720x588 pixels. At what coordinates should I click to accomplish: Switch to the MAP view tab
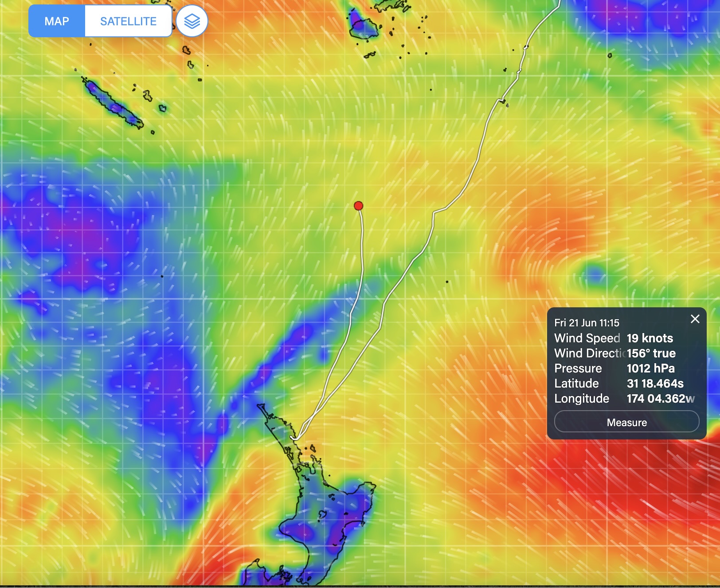point(57,21)
